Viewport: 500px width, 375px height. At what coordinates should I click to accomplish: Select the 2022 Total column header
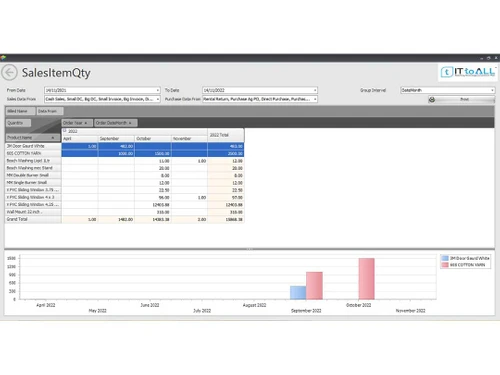point(226,135)
